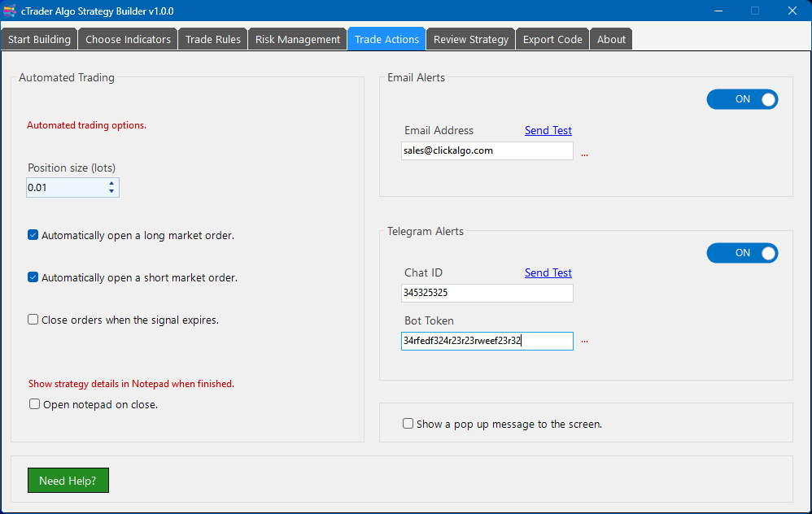
Task: Switch to the Start Building tab
Action: [38, 38]
